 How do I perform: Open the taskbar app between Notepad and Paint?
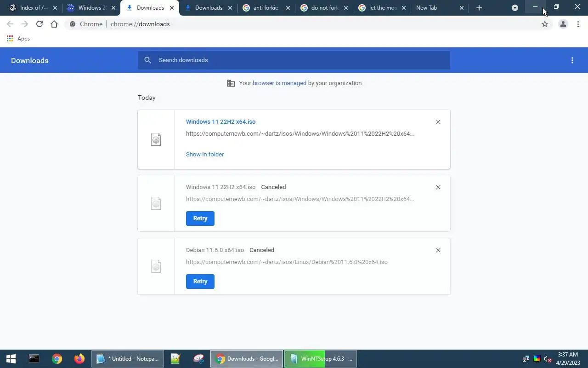click(175, 359)
